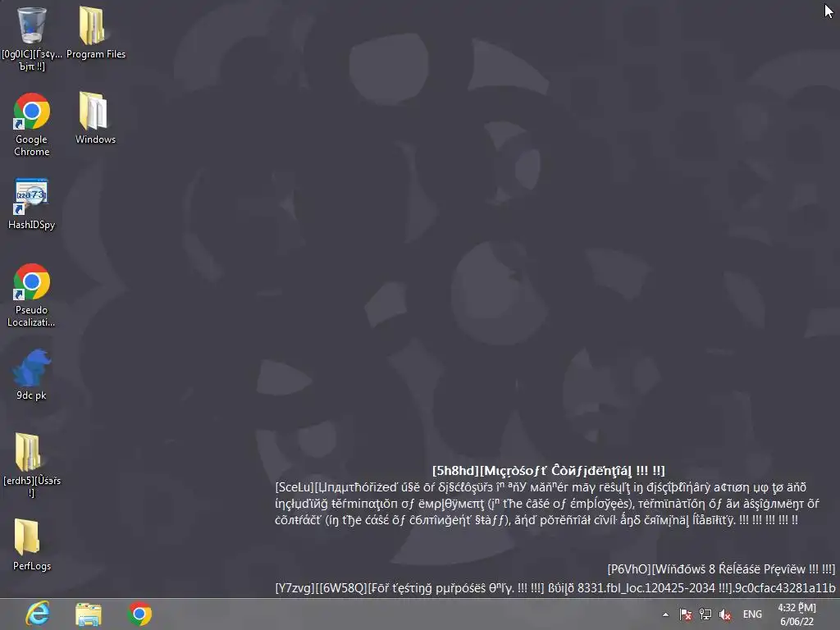Select the HashIDSpy shortcut icon
Viewport: 840px width, 630px height.
[32, 196]
